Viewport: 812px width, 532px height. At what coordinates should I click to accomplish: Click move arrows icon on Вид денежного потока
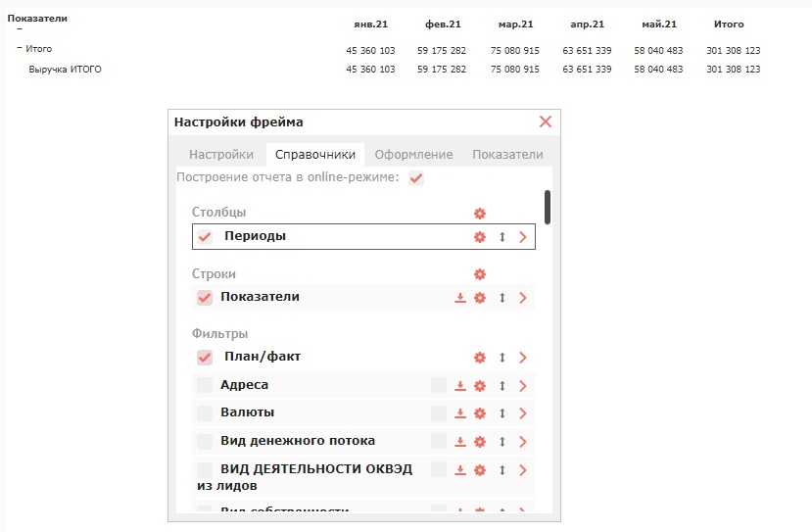click(502, 442)
